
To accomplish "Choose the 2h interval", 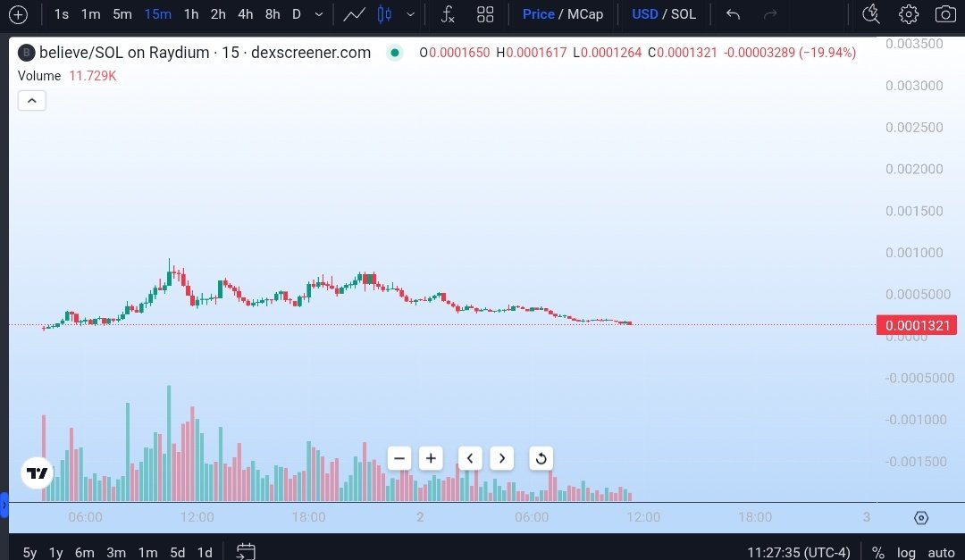I will click(x=218, y=14).
